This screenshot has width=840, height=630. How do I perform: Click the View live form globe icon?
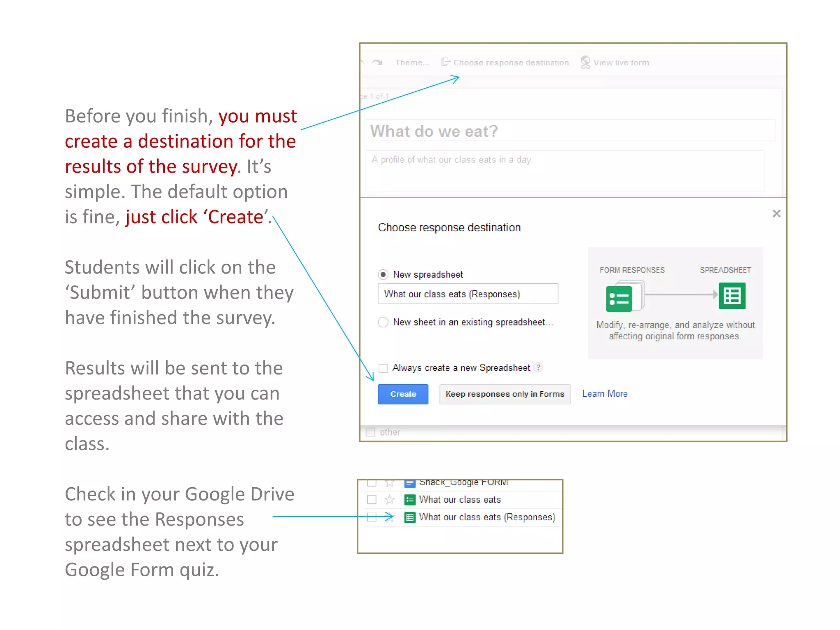pyautogui.click(x=586, y=62)
